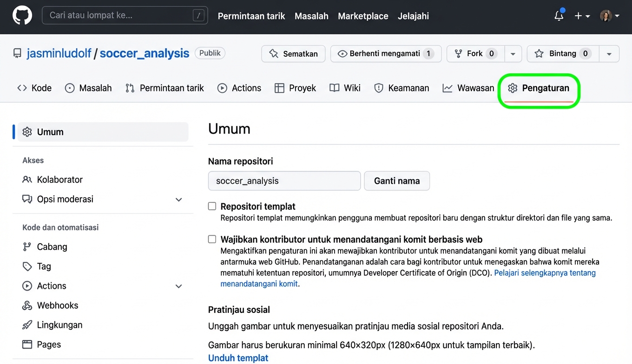The image size is (632, 364).
Task: Open the user avatar menu
Action: click(x=610, y=16)
